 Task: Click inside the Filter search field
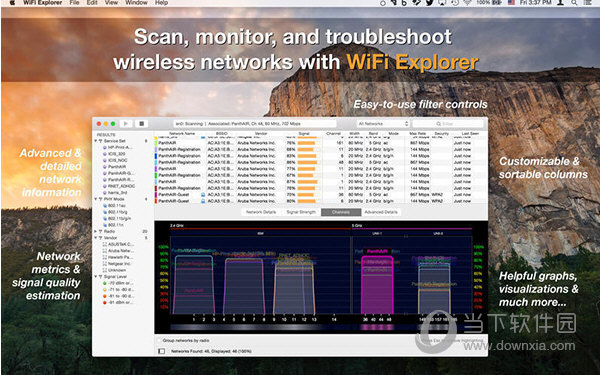point(448,124)
